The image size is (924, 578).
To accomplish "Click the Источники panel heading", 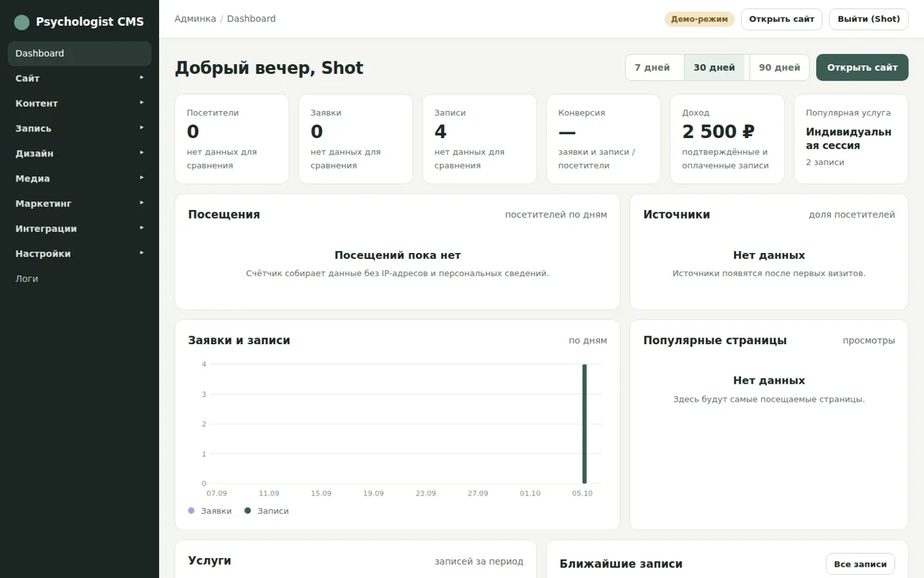I will tap(676, 215).
